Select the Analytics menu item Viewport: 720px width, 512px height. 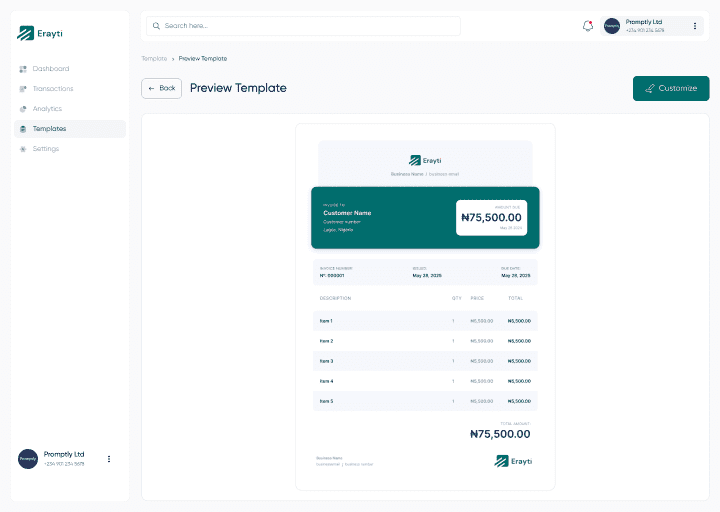47,109
